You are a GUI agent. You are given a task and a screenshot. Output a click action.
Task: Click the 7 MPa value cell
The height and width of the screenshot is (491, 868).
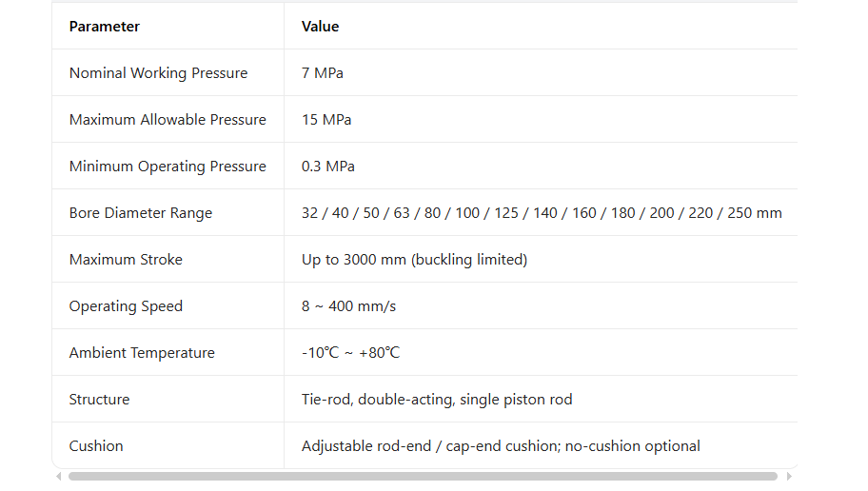(x=323, y=73)
